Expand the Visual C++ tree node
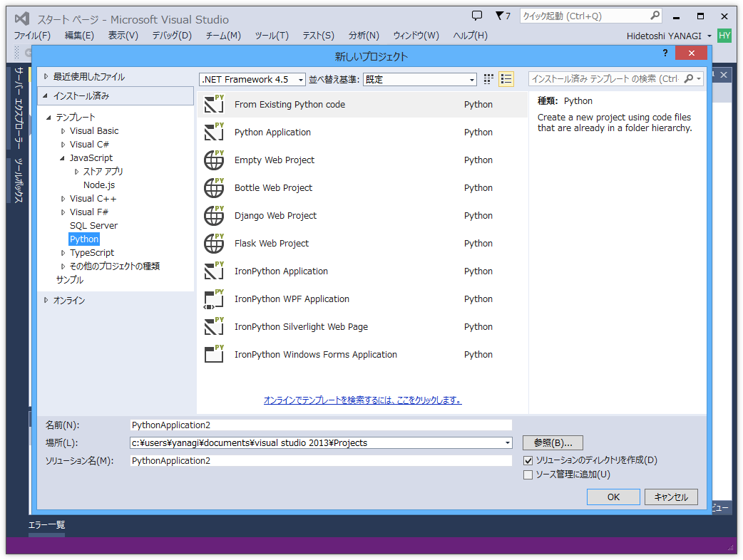The image size is (743, 560). (x=63, y=199)
